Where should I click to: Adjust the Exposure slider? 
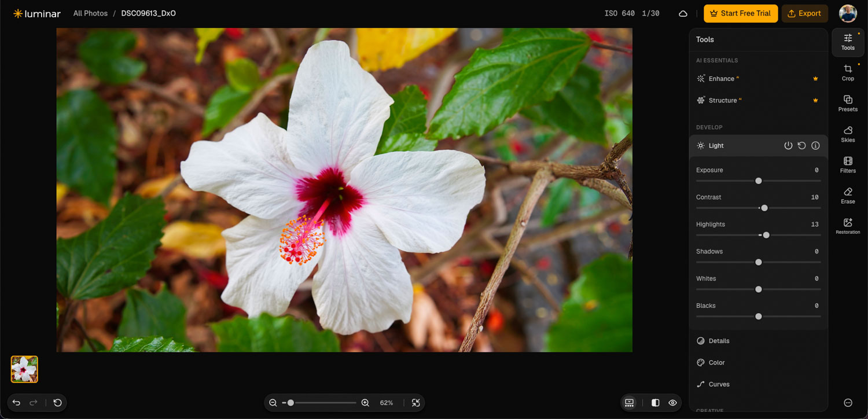[758, 181]
